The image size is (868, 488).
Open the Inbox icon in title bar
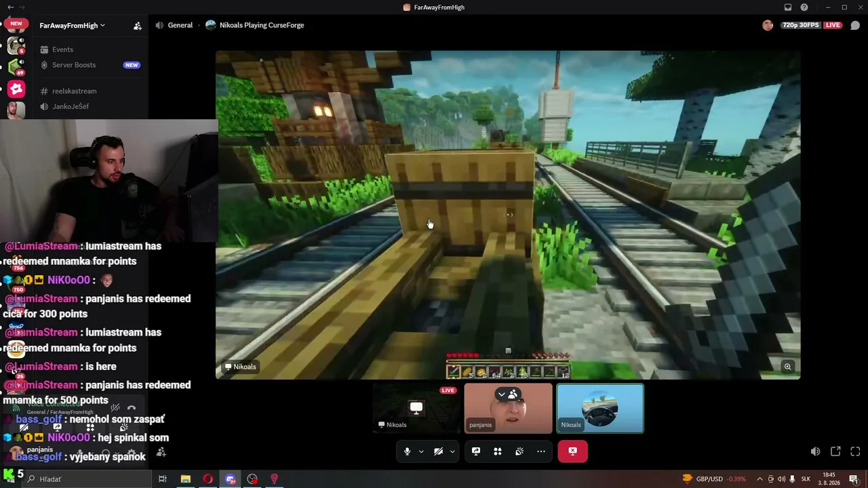click(x=788, y=7)
